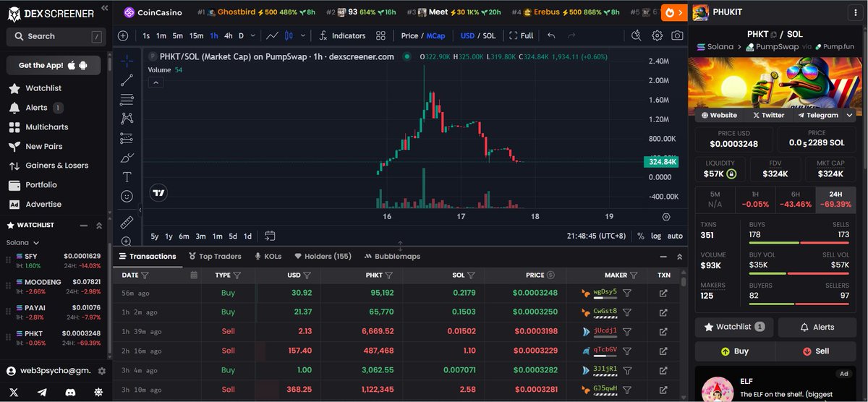Switch to the Top Traders tab

pyautogui.click(x=215, y=256)
